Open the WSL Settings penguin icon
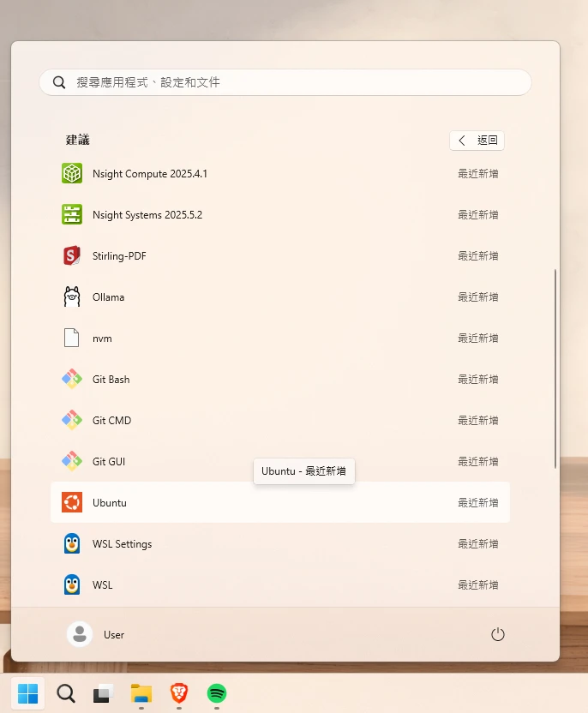The width and height of the screenshot is (588, 713). pos(72,543)
